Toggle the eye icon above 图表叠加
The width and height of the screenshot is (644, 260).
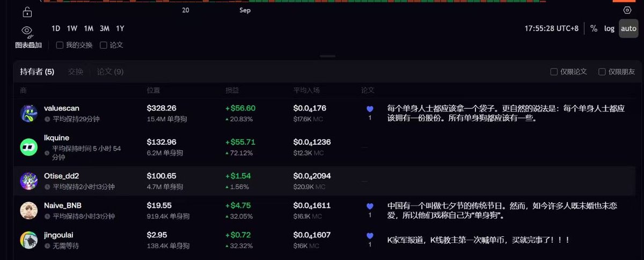click(x=27, y=31)
